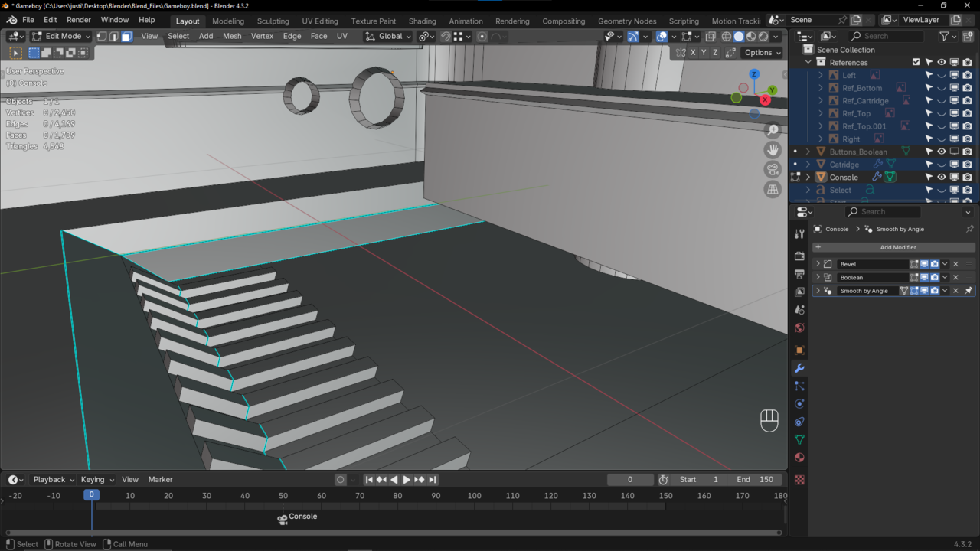Toggle Y mirror axis button

click(704, 53)
